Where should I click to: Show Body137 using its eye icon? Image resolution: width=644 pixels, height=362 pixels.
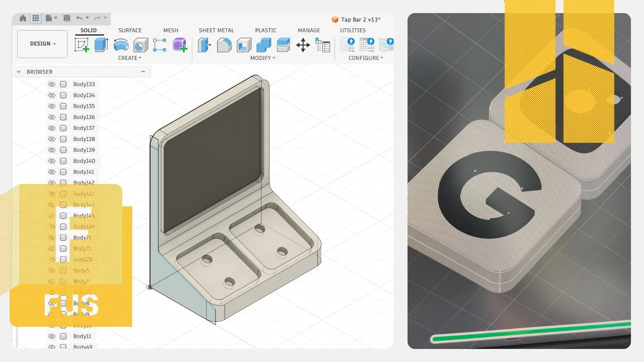coord(52,128)
